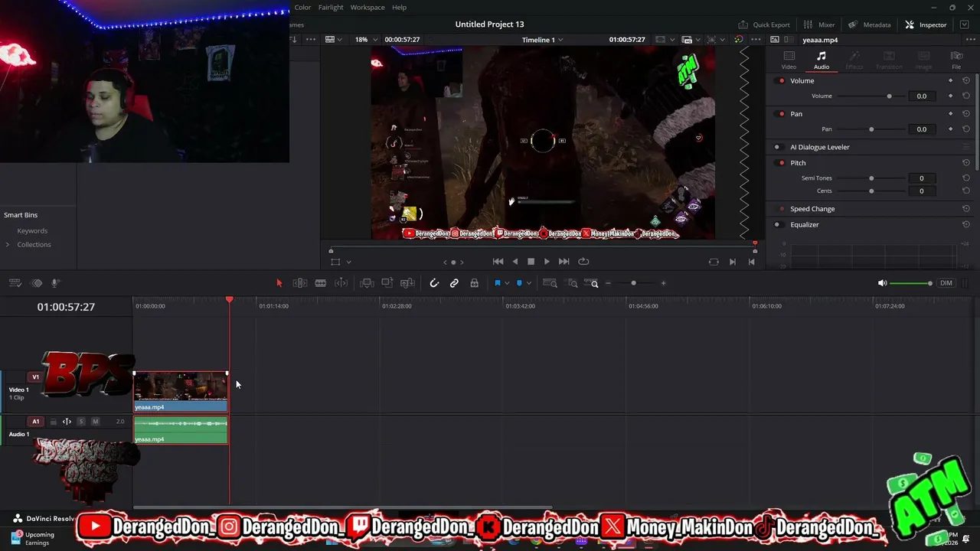Open the marker color dropdown arrow

point(528,283)
